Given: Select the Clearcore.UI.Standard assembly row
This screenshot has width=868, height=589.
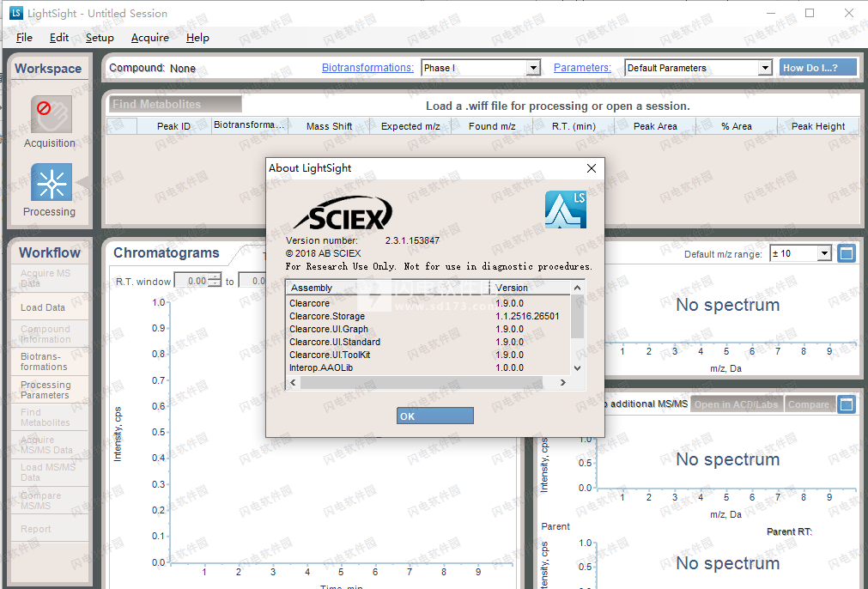Looking at the screenshot, I should pos(428,342).
